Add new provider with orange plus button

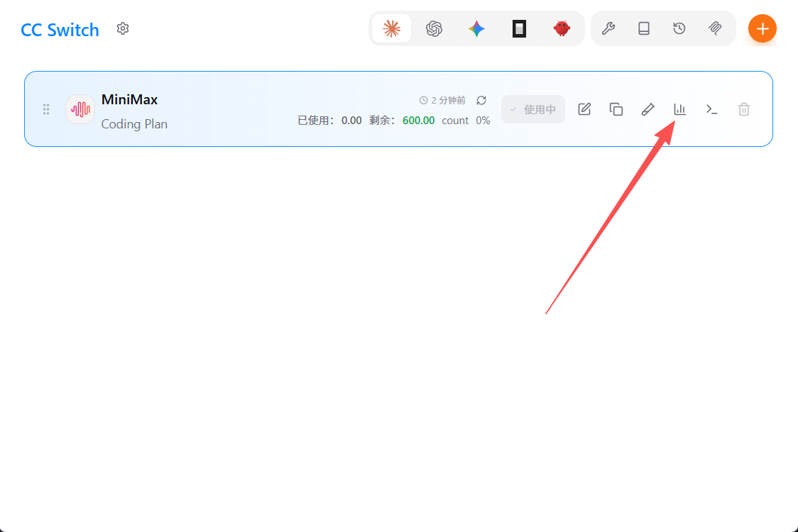click(x=762, y=28)
